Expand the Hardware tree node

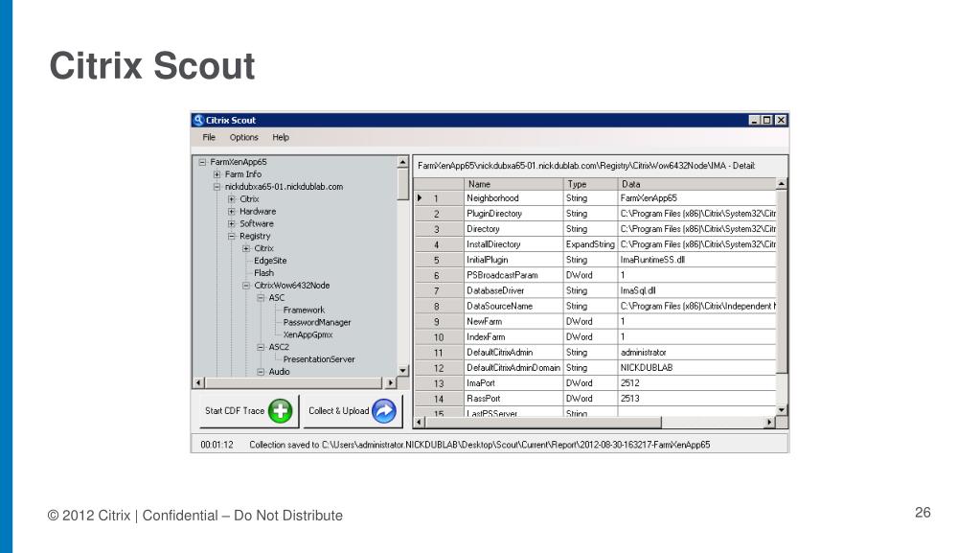[231, 212]
